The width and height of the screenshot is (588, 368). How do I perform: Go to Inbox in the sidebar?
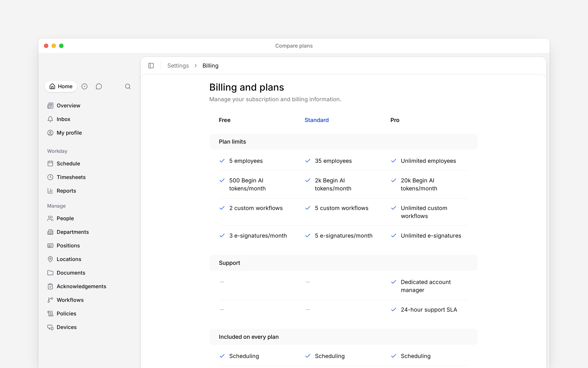64,119
